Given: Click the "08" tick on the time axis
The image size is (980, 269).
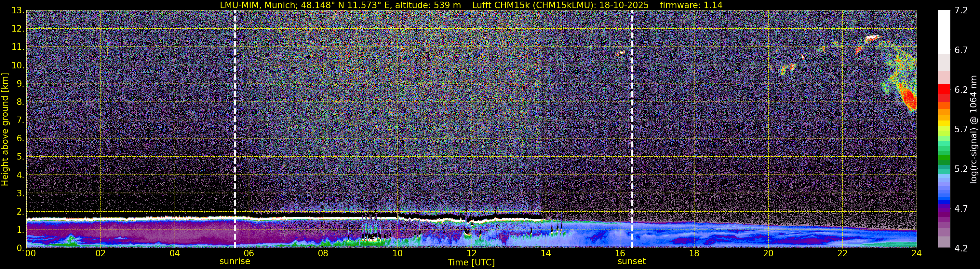Looking at the screenshot, I should coord(323,253).
